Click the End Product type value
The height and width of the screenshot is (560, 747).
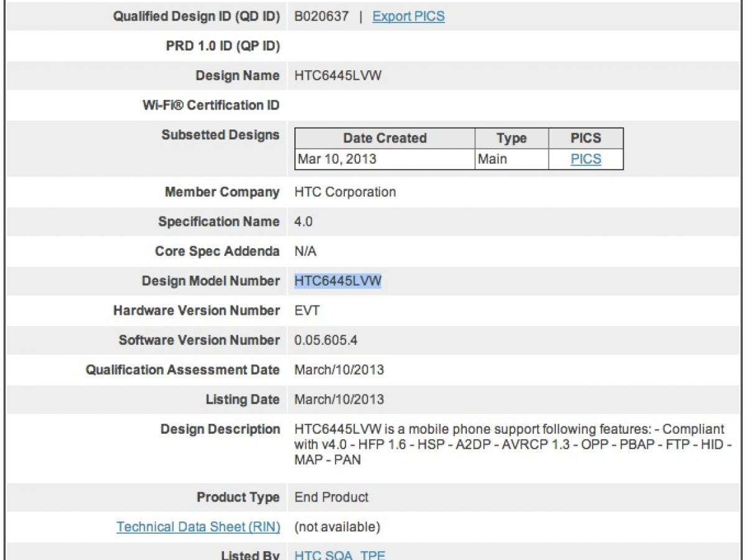coord(331,497)
